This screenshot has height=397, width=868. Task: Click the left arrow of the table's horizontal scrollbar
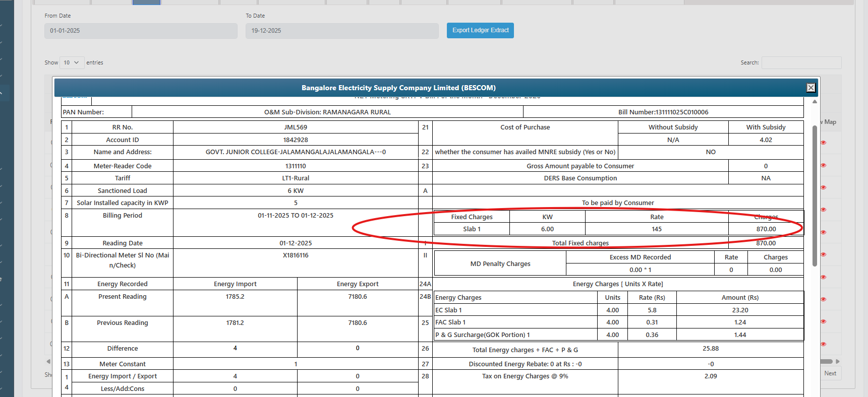(48, 361)
